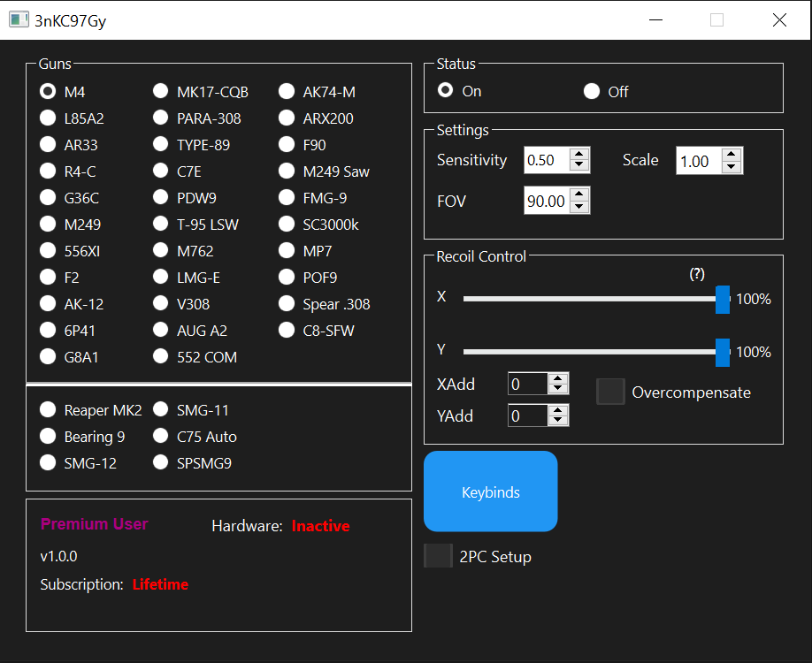Increment the XAdd spinner value
The height and width of the screenshot is (663, 812).
(x=558, y=378)
